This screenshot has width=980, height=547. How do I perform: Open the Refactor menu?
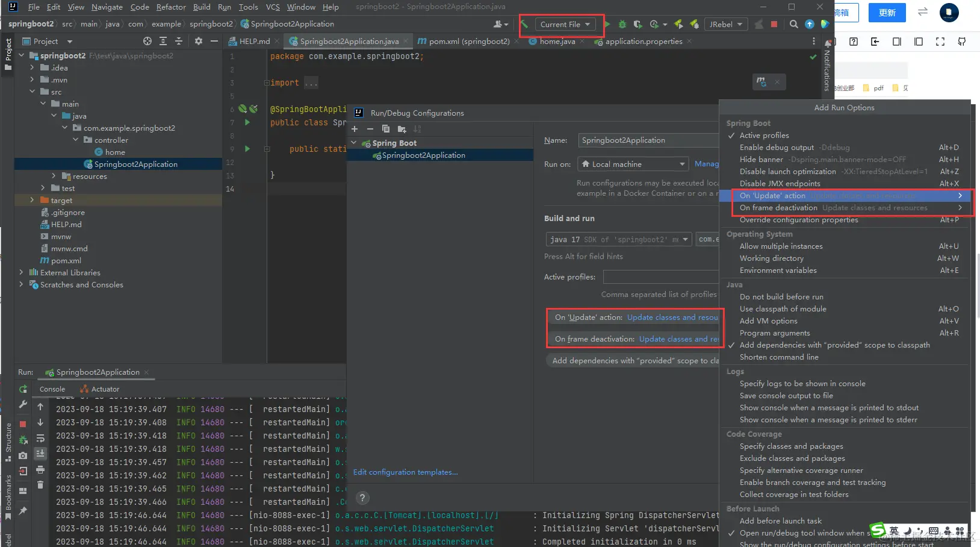[171, 7]
